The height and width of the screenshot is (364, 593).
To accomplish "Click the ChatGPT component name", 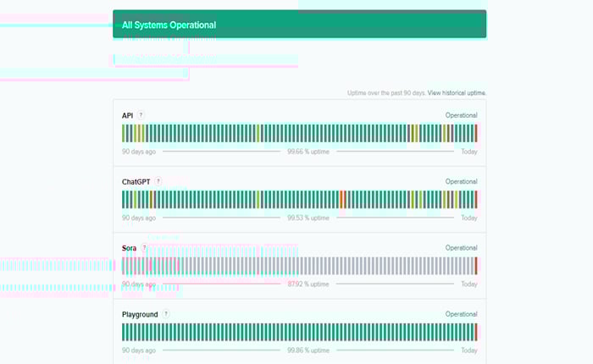I will coord(136,181).
